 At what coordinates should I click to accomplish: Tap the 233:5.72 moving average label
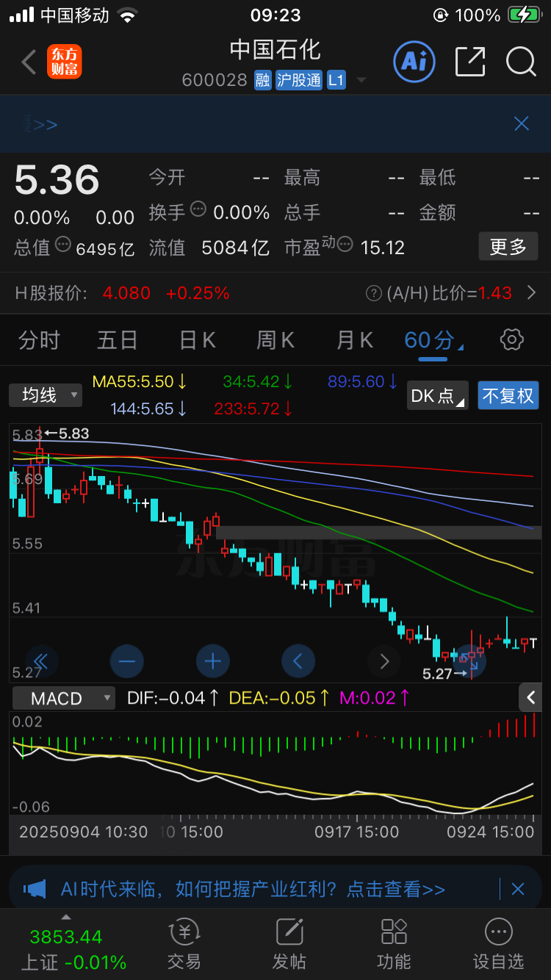click(253, 408)
